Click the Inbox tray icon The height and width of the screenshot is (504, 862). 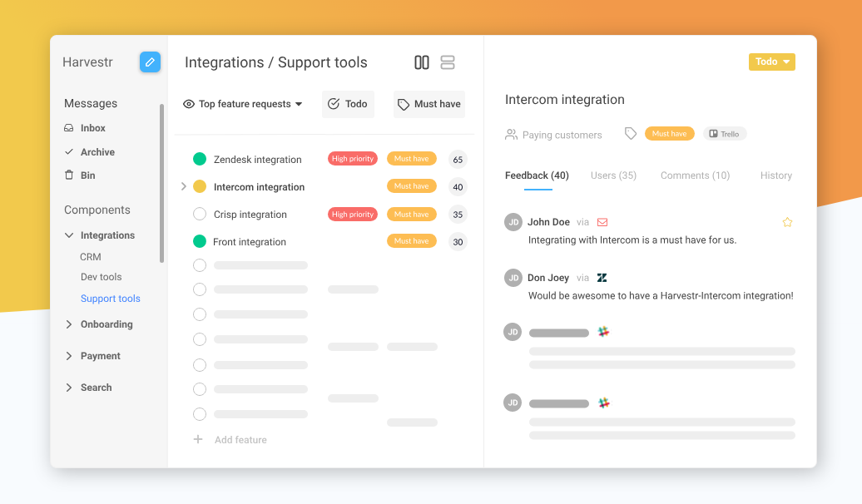pos(69,127)
